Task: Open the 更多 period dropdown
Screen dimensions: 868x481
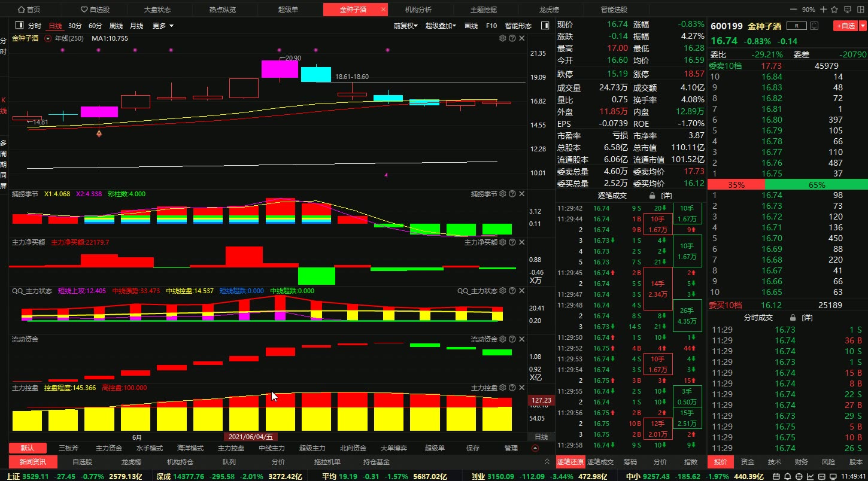Action: (x=163, y=26)
